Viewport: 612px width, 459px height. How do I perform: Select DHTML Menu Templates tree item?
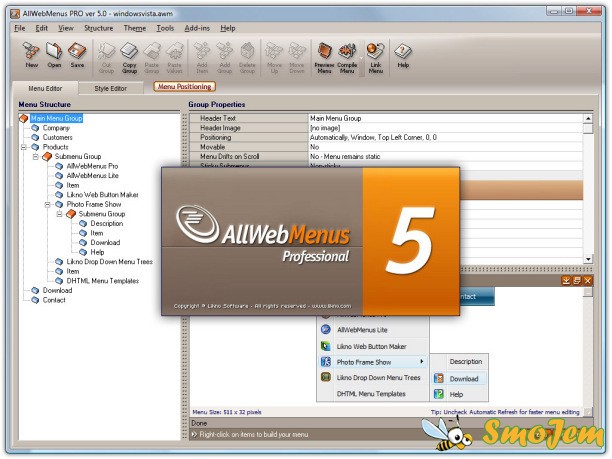(103, 281)
